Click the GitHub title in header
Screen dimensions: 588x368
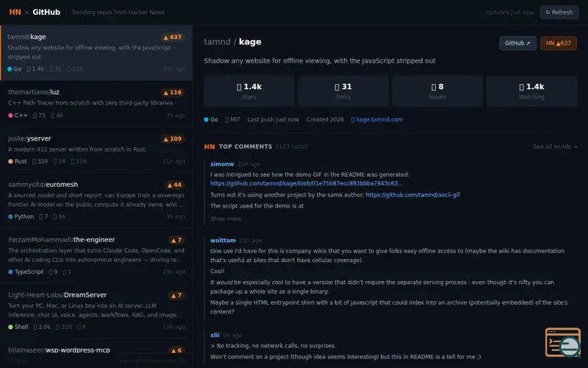(46, 12)
